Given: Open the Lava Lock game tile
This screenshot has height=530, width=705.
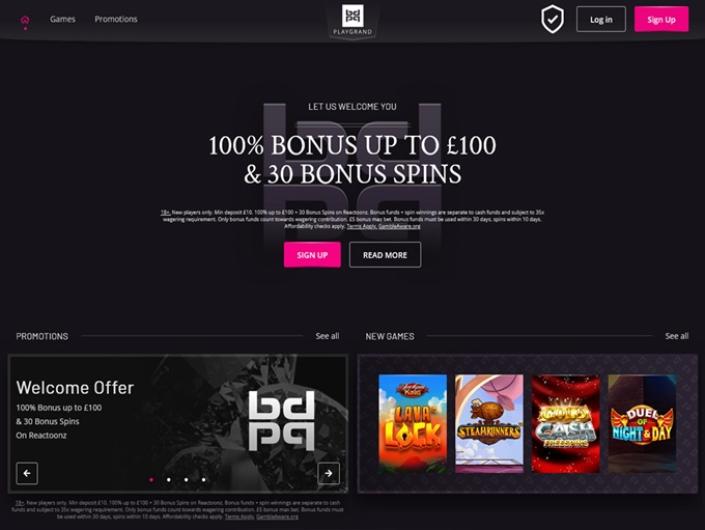Looking at the screenshot, I should pyautogui.click(x=413, y=423).
